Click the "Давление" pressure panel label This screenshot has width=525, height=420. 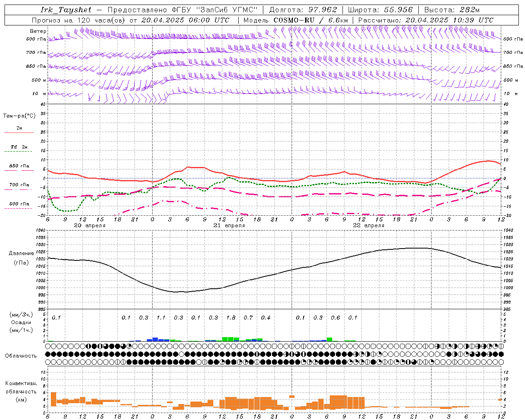click(21, 253)
